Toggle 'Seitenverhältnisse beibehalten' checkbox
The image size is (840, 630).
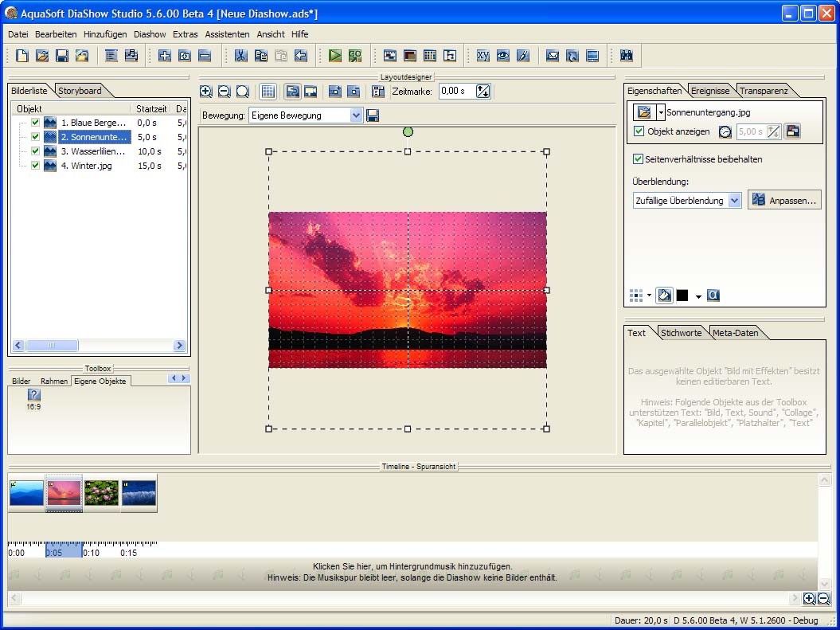click(x=638, y=159)
